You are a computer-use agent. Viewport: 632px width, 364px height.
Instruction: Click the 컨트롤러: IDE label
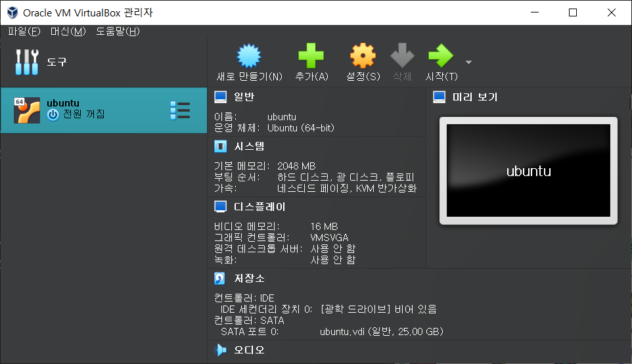coord(244,298)
